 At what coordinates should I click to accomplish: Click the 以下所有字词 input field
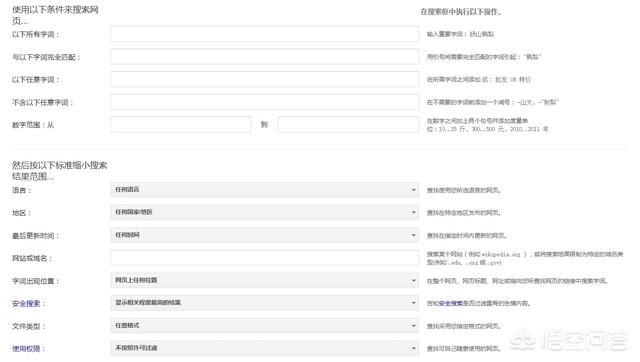pos(264,34)
